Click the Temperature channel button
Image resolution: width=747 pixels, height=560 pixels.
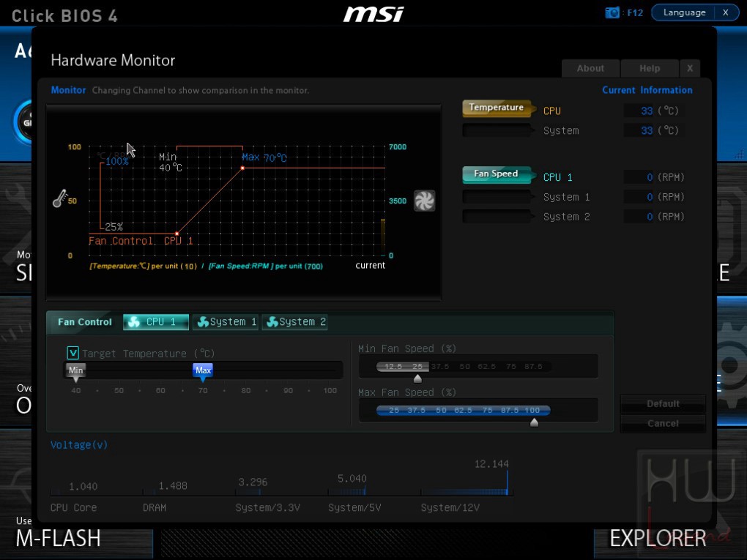coord(497,108)
